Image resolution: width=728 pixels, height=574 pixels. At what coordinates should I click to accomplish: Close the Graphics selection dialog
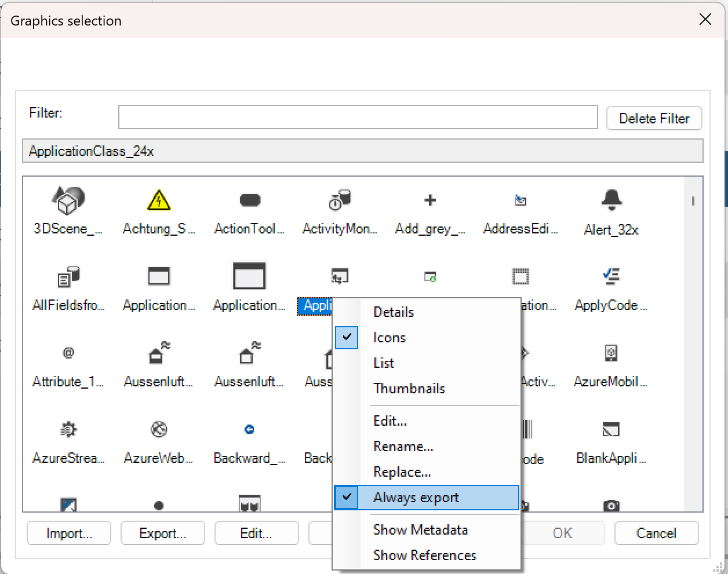tap(705, 20)
